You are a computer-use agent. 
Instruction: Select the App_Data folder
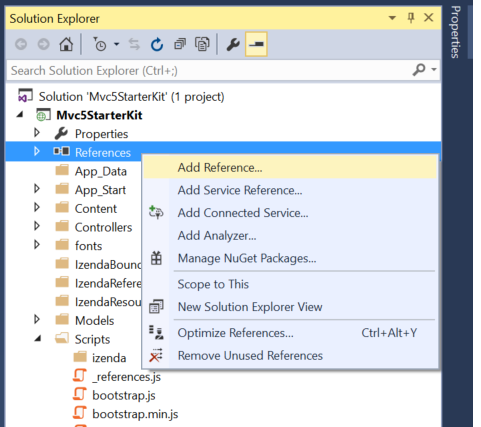[101, 171]
